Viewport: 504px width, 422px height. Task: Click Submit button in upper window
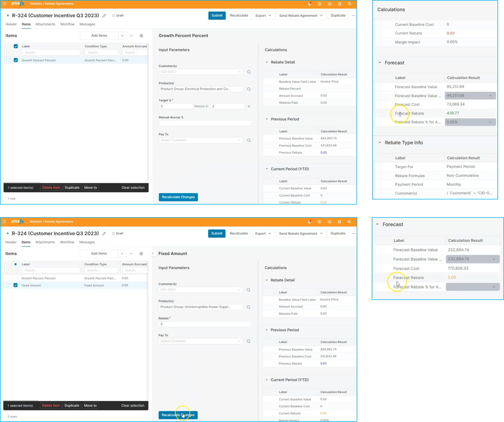pyautogui.click(x=217, y=16)
